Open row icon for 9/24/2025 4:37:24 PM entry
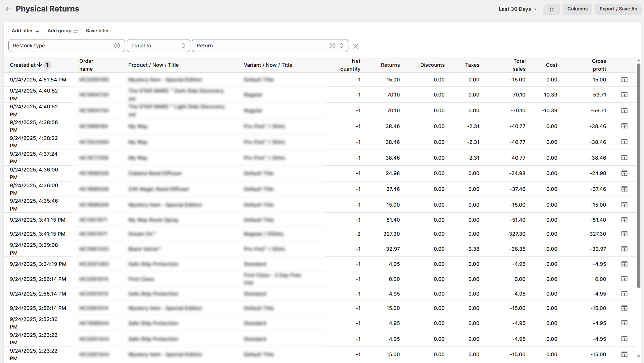644x363 pixels. [624, 158]
